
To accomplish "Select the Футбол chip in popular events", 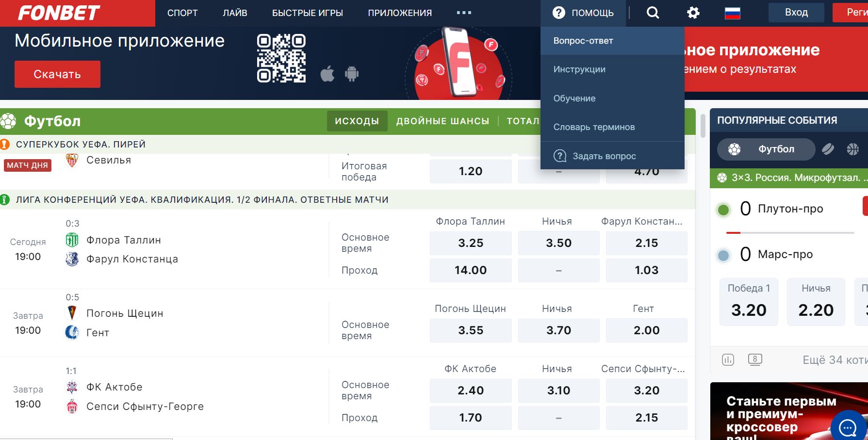I will (x=766, y=149).
